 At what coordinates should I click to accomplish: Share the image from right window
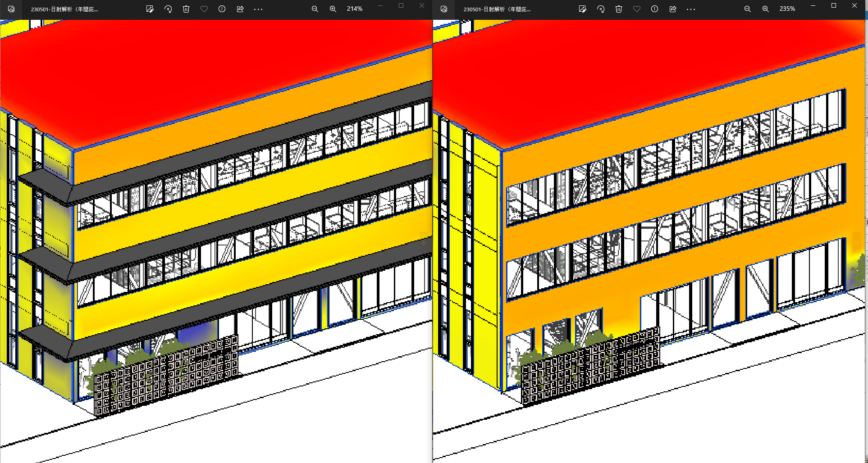pyautogui.click(x=673, y=9)
